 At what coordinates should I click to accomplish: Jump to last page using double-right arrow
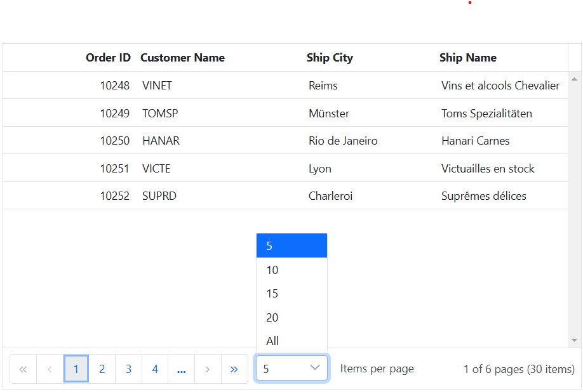pos(234,369)
